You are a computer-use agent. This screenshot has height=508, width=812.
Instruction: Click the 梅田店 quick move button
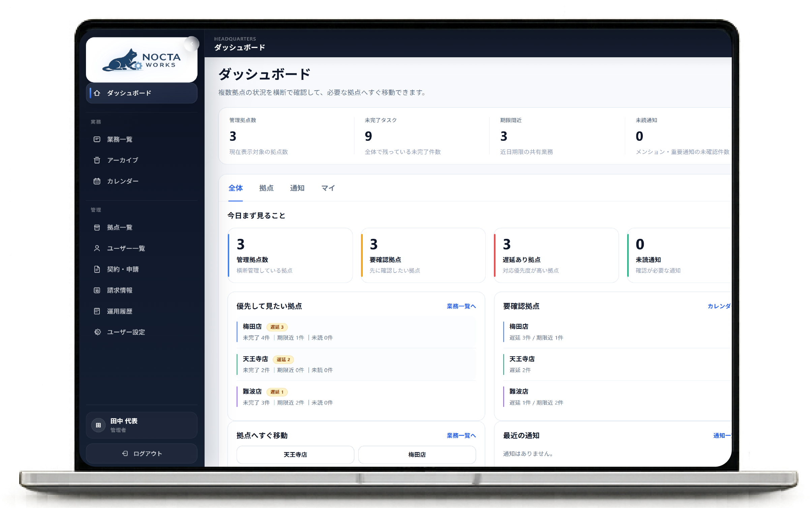click(417, 454)
